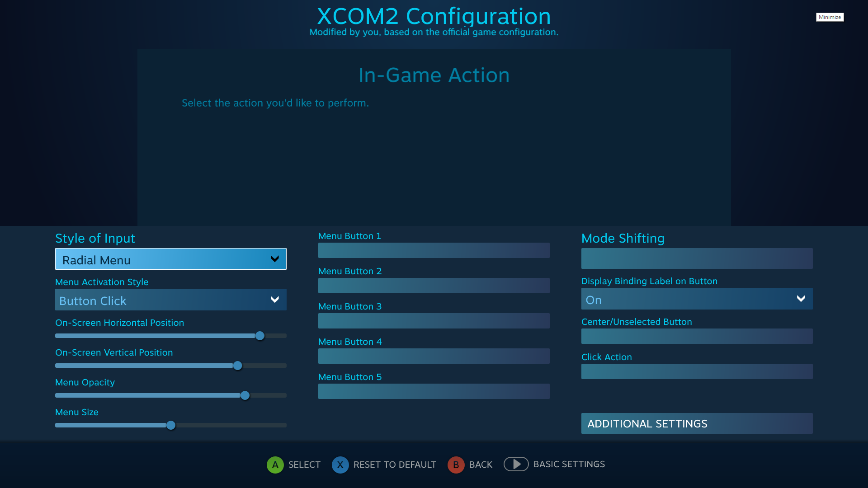Viewport: 868px width, 488px height.
Task: Click the Menu Button 5 field
Action: (x=434, y=391)
